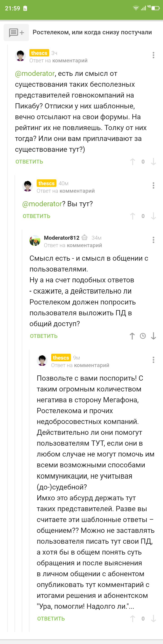Downvote the Moderator812 comment
Image resolution: width=163 pixels, height=644 pixels.
(x=153, y=336)
